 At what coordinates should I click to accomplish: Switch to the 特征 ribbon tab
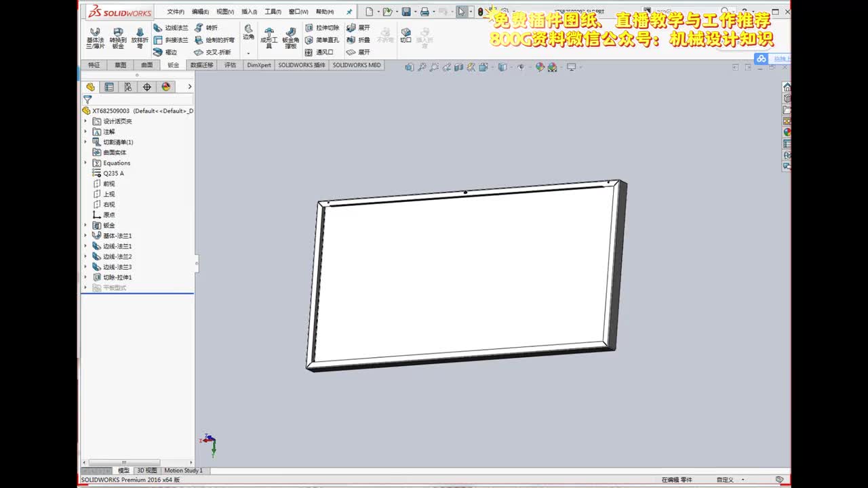pyautogui.click(x=94, y=65)
